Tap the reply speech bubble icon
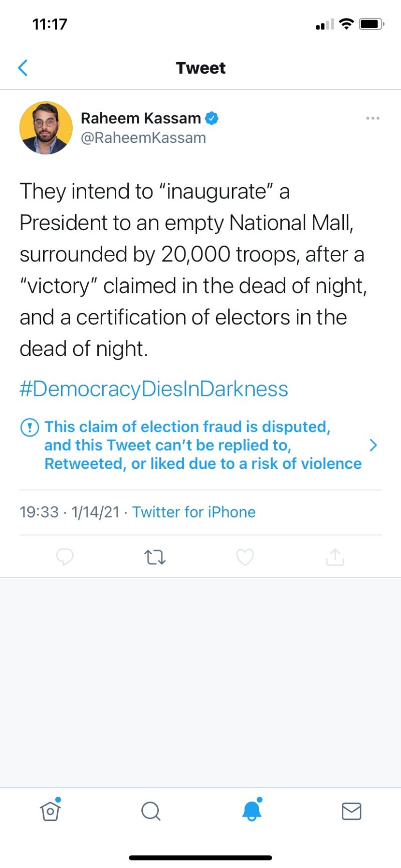 (65, 557)
